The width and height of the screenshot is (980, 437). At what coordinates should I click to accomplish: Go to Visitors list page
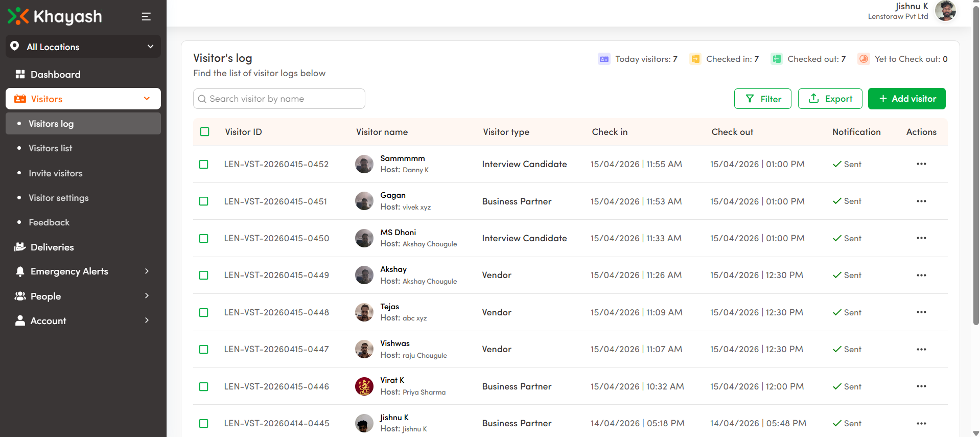(50, 148)
